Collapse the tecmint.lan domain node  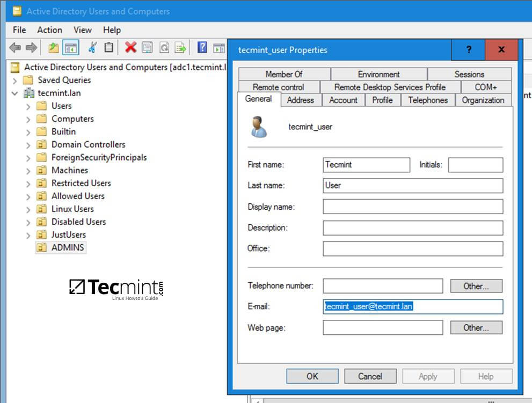click(14, 93)
